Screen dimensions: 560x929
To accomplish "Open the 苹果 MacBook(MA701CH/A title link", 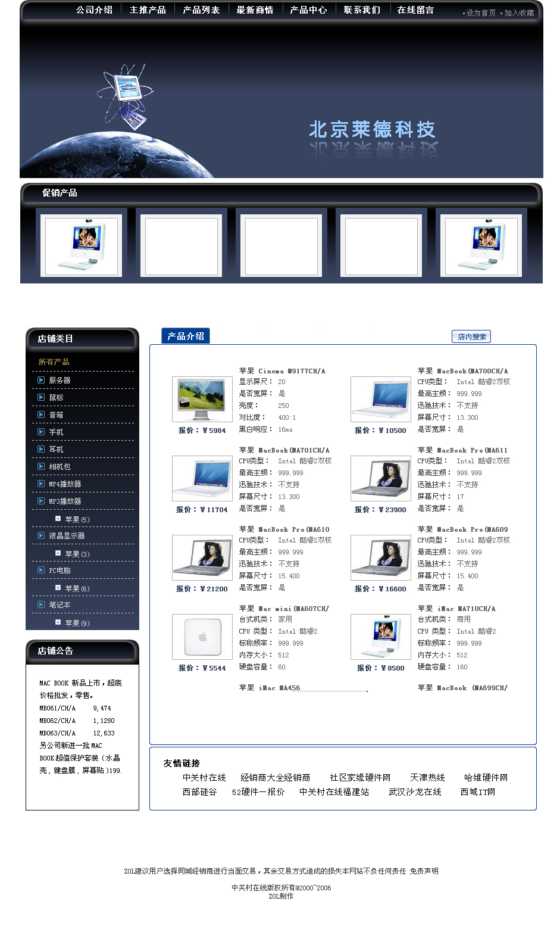I will click(284, 450).
